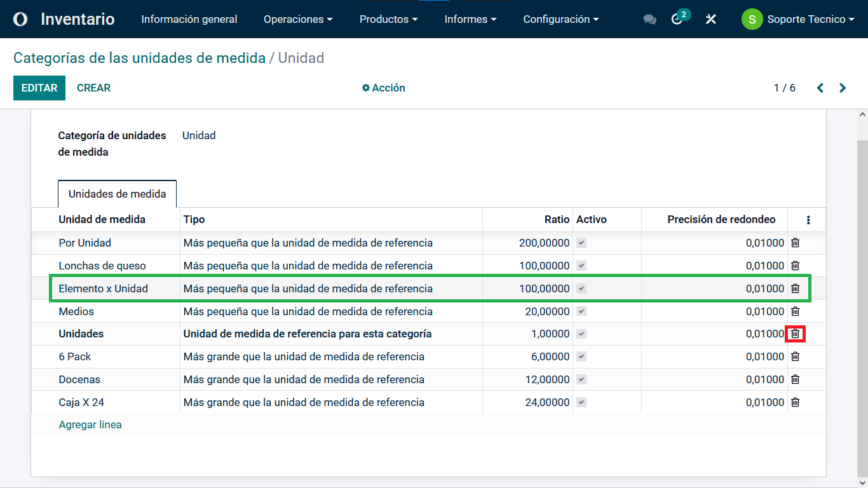Click the Agregar línea link

click(x=90, y=424)
